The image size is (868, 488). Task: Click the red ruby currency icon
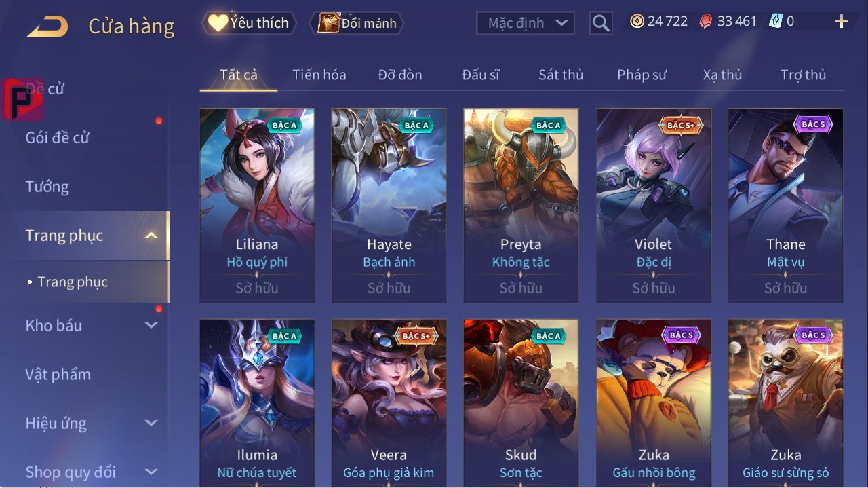pos(707,21)
